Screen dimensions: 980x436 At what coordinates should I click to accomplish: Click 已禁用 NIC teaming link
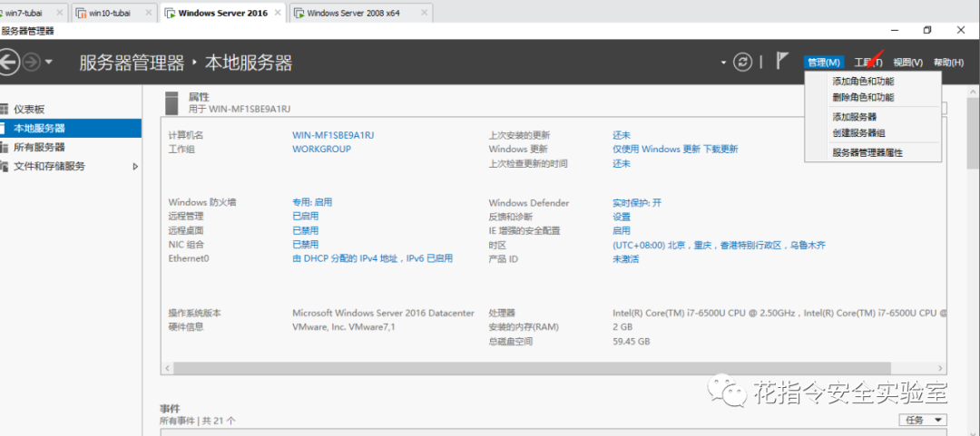pyautogui.click(x=306, y=244)
